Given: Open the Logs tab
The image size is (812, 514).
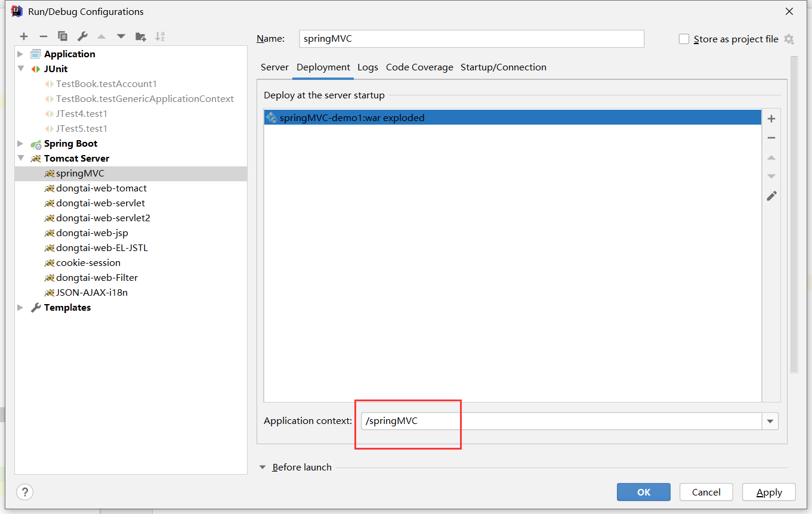Looking at the screenshot, I should [x=368, y=67].
